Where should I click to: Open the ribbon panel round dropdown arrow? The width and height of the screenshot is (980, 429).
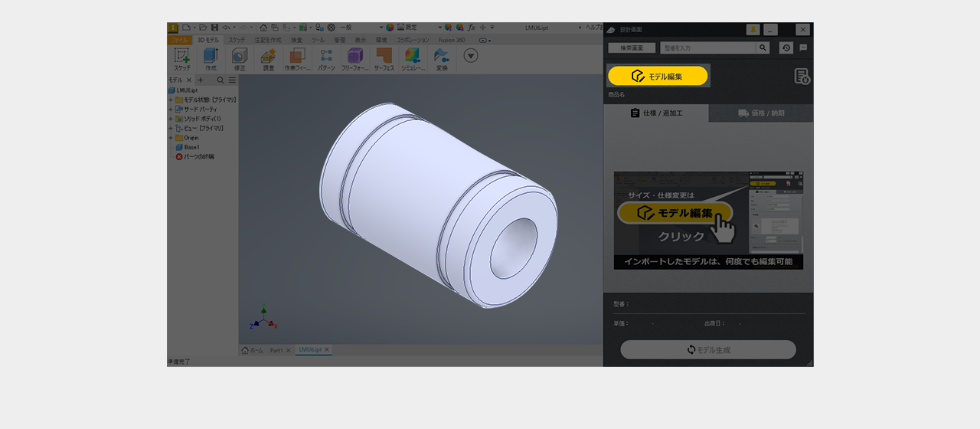coord(471,55)
